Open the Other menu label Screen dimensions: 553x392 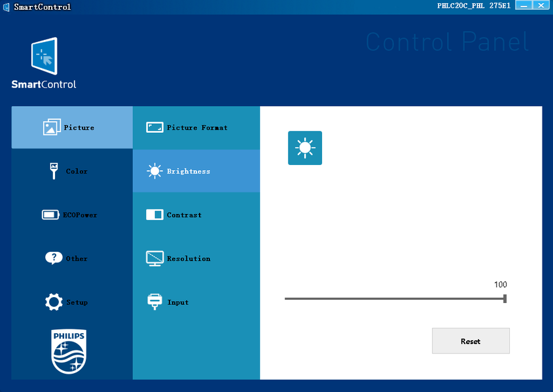tap(77, 258)
